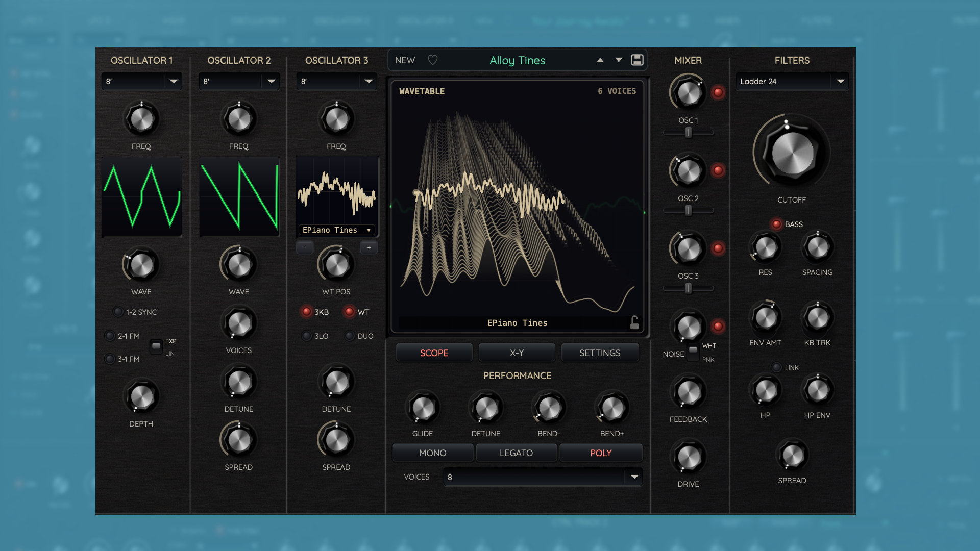The height and width of the screenshot is (551, 980).
Task: Click the BEND+ knob
Action: tap(612, 408)
